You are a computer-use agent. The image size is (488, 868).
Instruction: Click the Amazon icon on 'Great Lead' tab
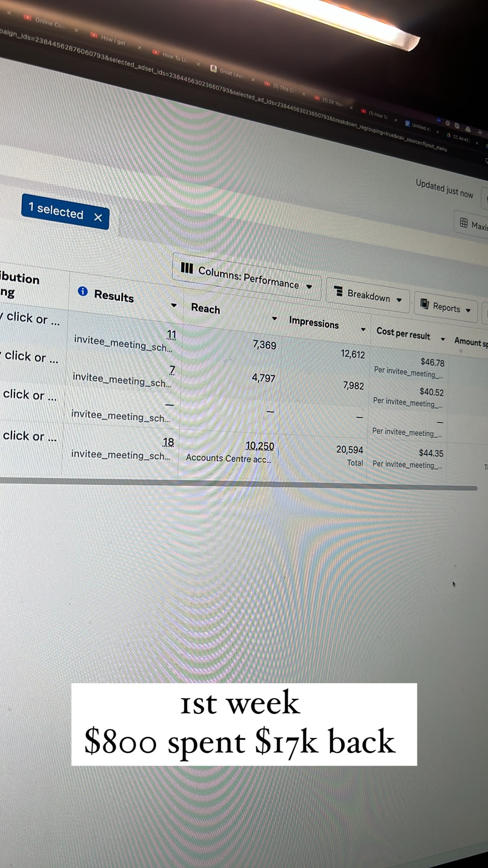(x=214, y=68)
